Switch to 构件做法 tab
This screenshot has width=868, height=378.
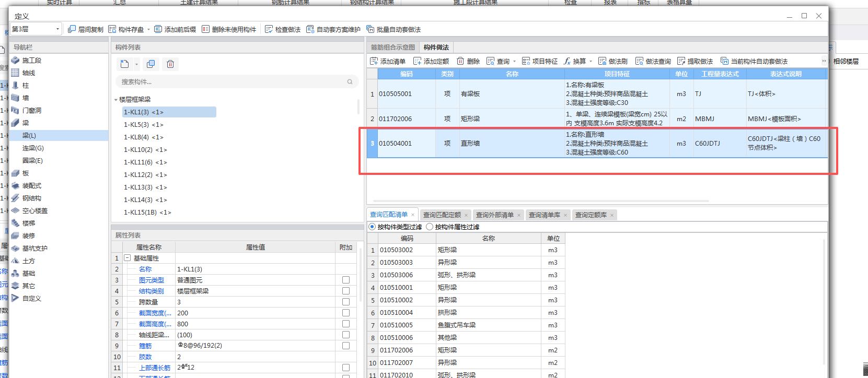436,48
